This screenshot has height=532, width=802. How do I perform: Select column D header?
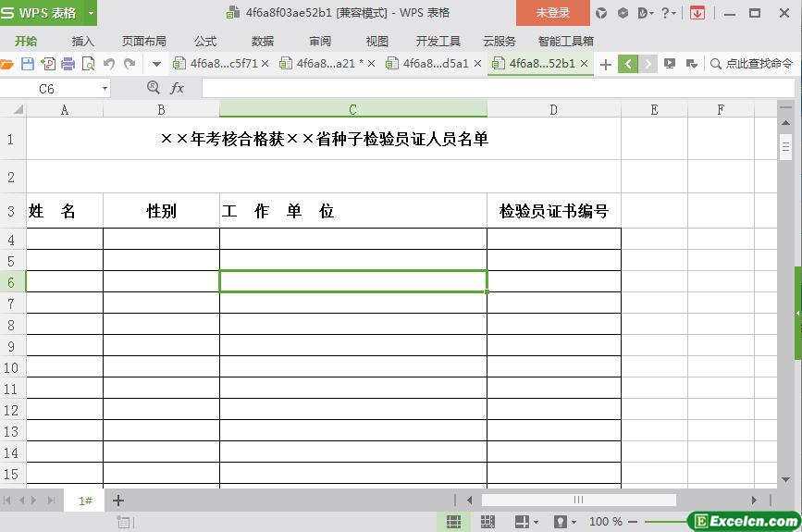tap(554, 109)
